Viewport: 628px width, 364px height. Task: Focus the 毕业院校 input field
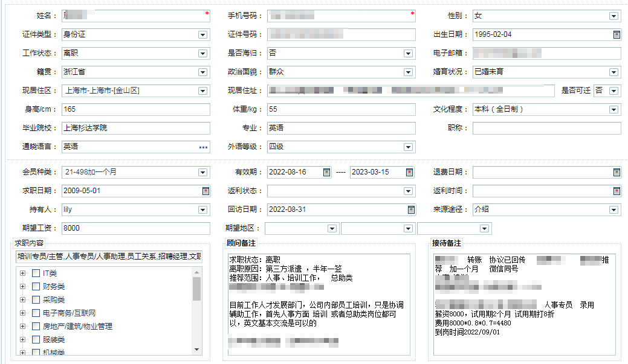(136, 129)
